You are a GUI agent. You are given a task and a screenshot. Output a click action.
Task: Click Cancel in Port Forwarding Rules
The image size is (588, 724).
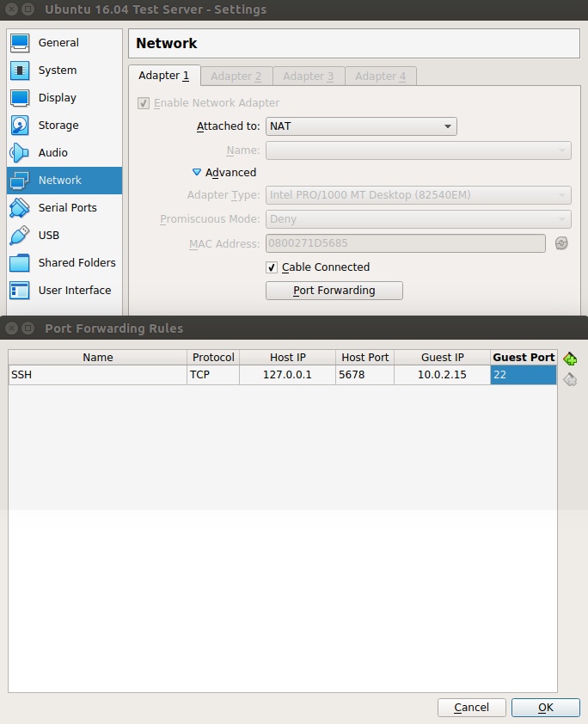tap(472, 708)
